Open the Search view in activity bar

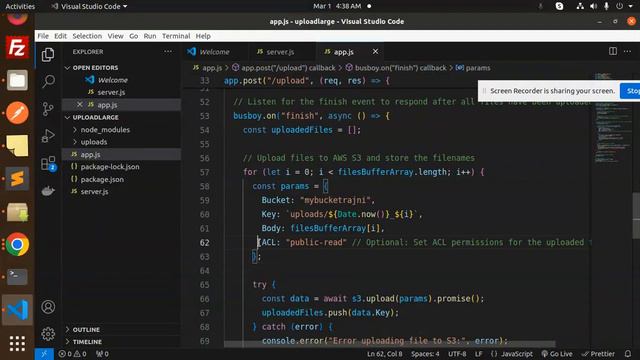[x=48, y=82]
